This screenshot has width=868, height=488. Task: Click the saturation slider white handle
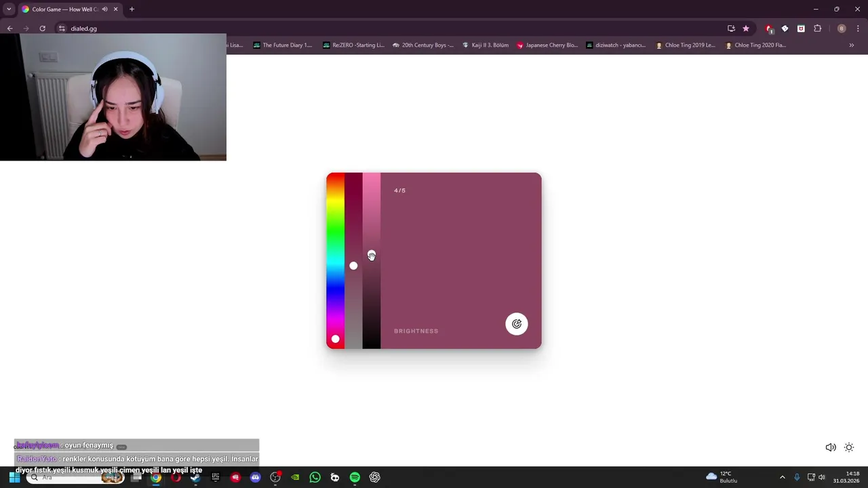353,266
